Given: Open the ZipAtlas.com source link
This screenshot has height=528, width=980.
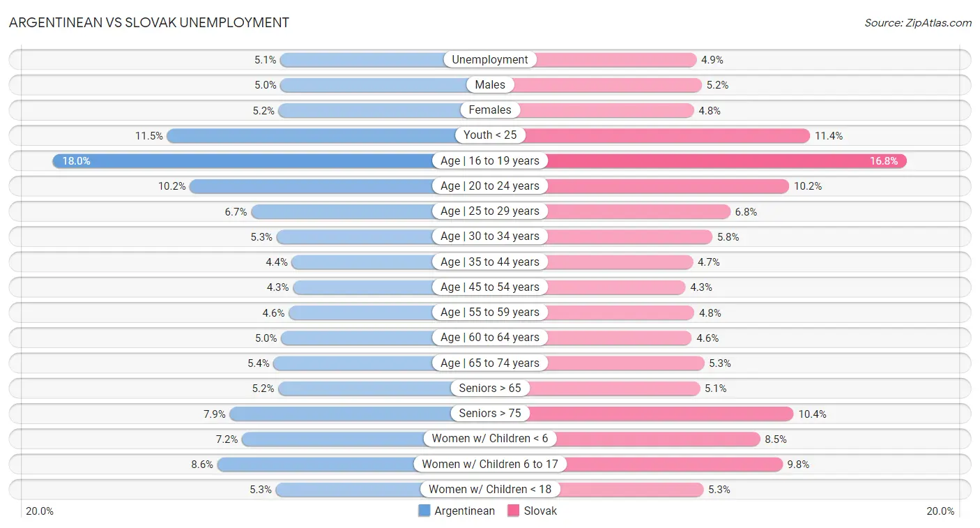Looking at the screenshot, I should (x=918, y=23).
